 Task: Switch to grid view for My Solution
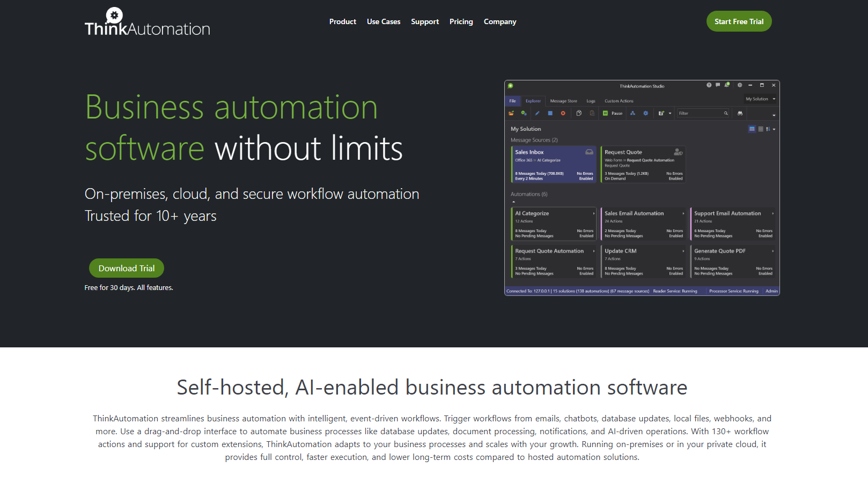pyautogui.click(x=752, y=129)
